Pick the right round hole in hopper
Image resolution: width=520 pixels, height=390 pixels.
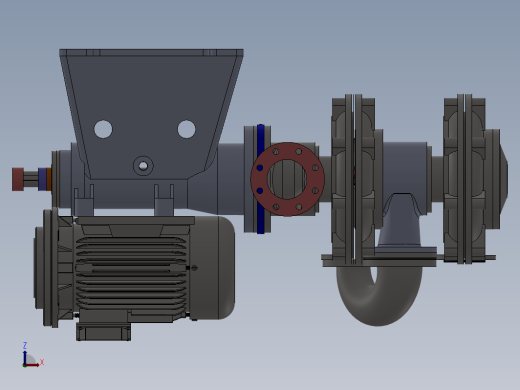click(186, 129)
